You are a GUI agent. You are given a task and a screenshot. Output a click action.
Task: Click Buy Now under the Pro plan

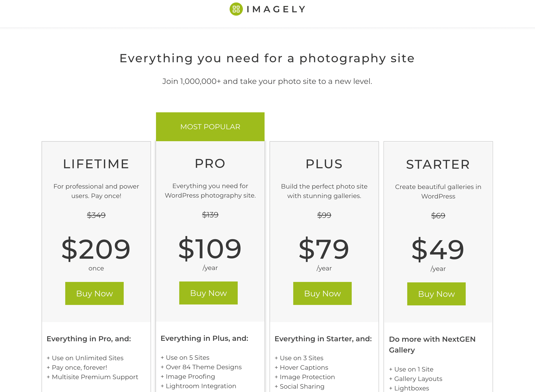coord(208,293)
